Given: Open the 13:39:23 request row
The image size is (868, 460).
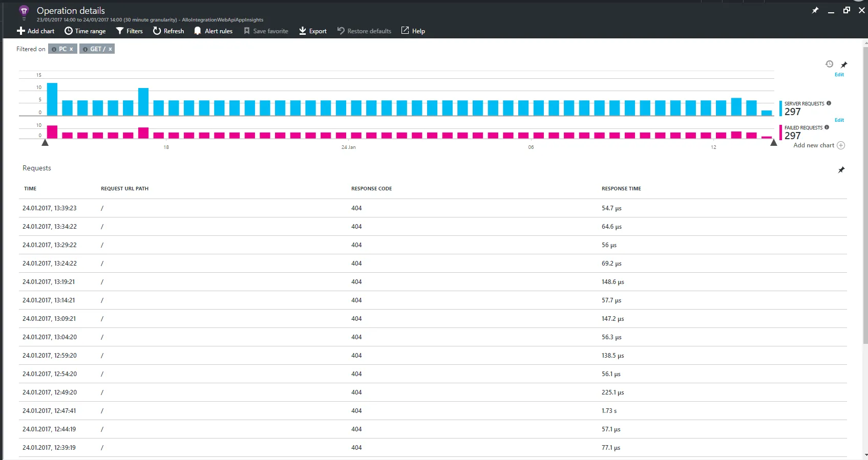Looking at the screenshot, I should pyautogui.click(x=433, y=208).
